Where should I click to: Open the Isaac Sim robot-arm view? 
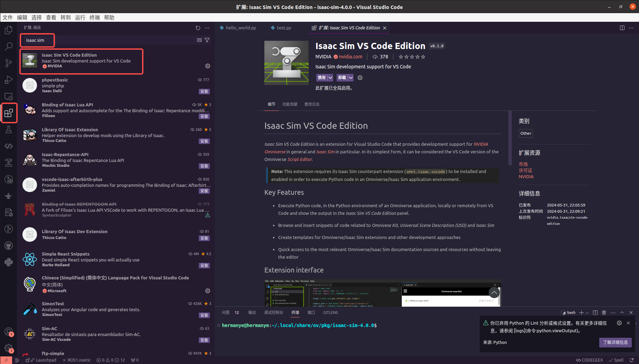tap(9, 163)
